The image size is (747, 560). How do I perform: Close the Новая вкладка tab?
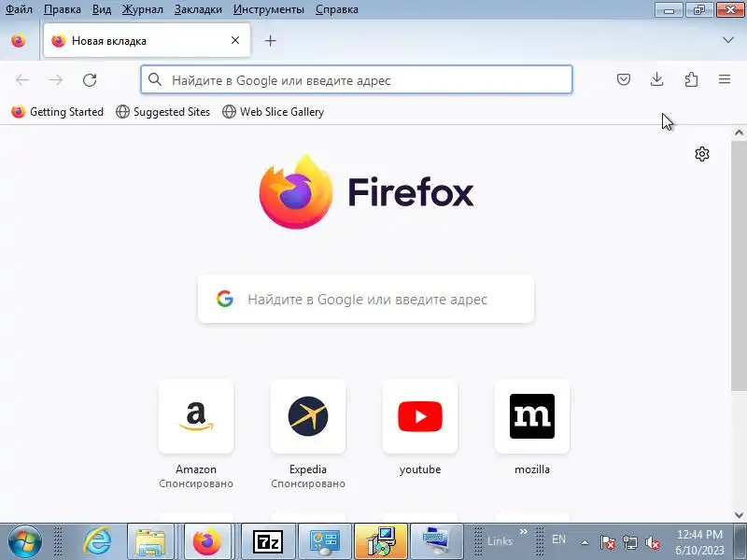[x=235, y=40]
